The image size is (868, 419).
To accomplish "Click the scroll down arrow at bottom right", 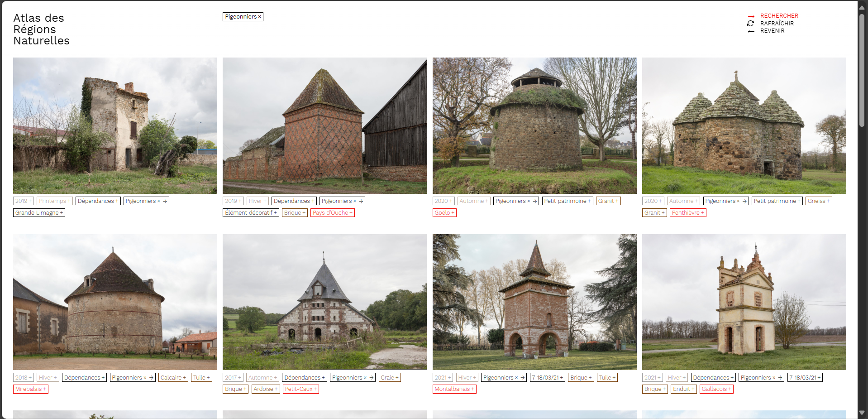I will coord(862,413).
